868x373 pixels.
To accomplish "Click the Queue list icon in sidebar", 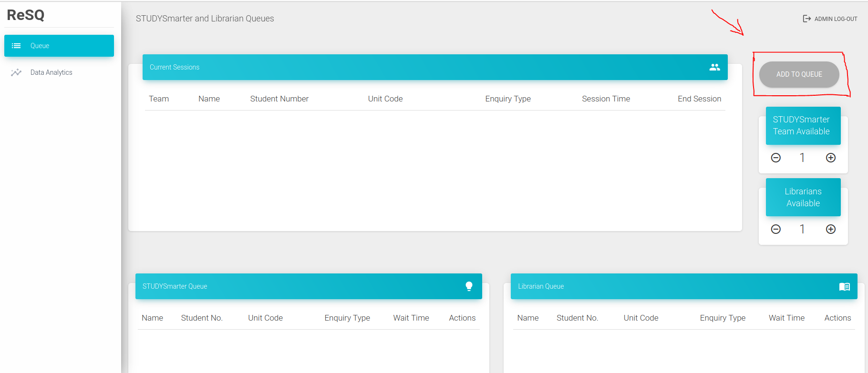I will 16,46.
